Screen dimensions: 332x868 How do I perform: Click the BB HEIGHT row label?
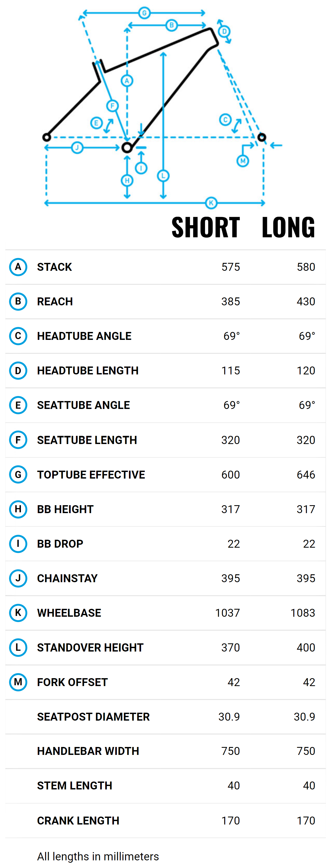tap(65, 509)
